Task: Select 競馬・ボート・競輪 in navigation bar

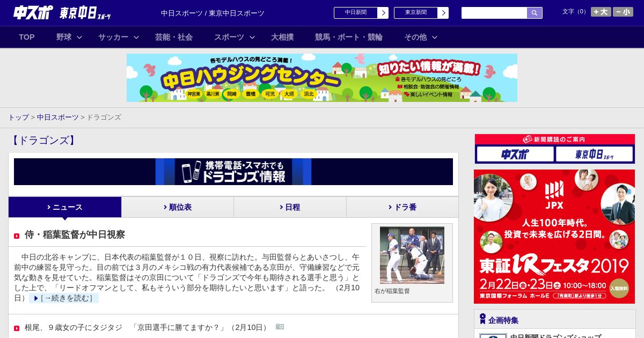Action: coord(349,37)
